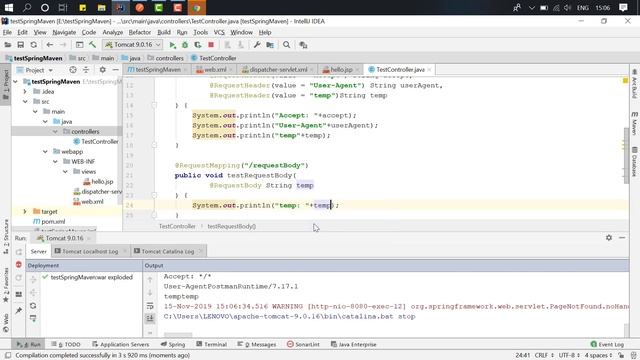
Task: Open the Maven side tool window
Action: pos(634,123)
